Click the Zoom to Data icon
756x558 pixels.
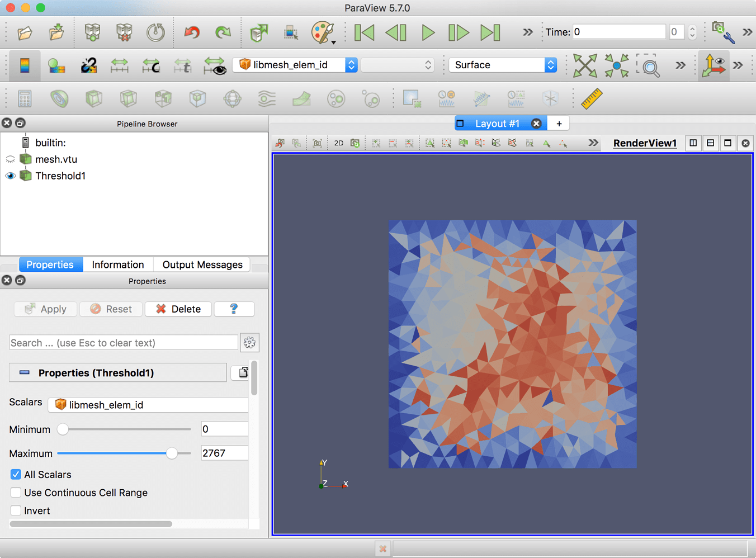tap(617, 66)
